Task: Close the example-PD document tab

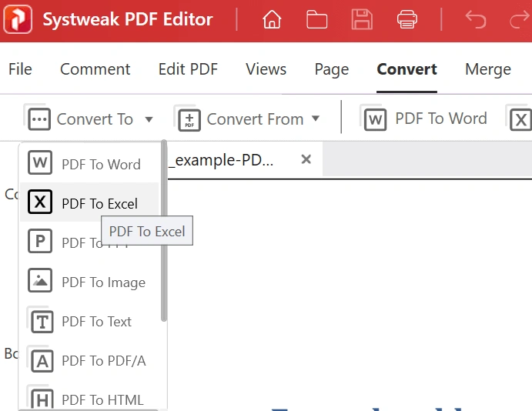Action: [306, 159]
